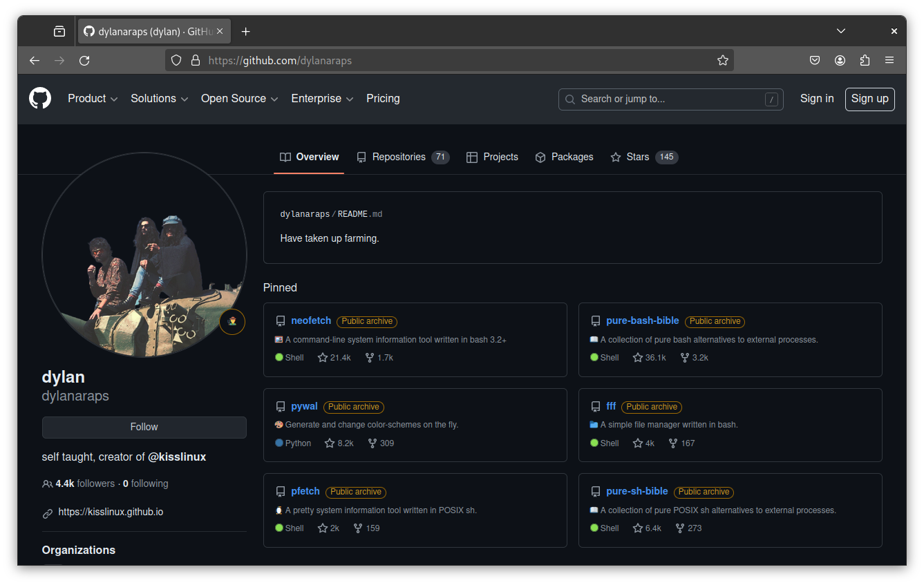This screenshot has height=585, width=924.
Task: Click the 'Have taken up farming.' text
Action: [x=330, y=238]
